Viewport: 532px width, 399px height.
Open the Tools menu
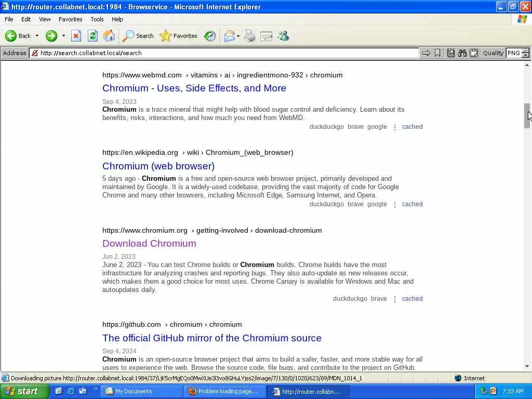(97, 19)
